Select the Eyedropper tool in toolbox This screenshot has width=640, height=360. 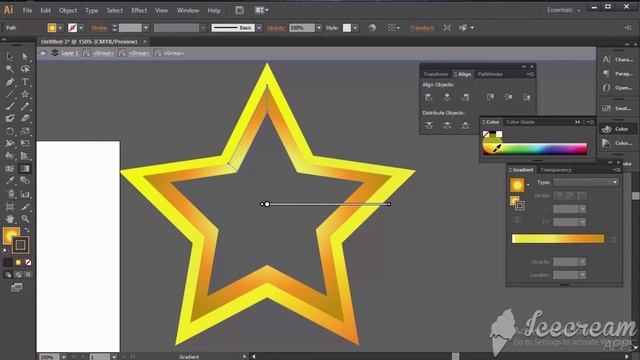(10, 181)
